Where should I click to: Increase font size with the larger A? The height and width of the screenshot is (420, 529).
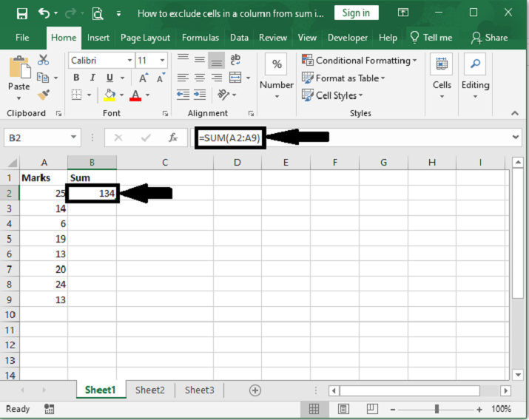pyautogui.click(x=144, y=78)
